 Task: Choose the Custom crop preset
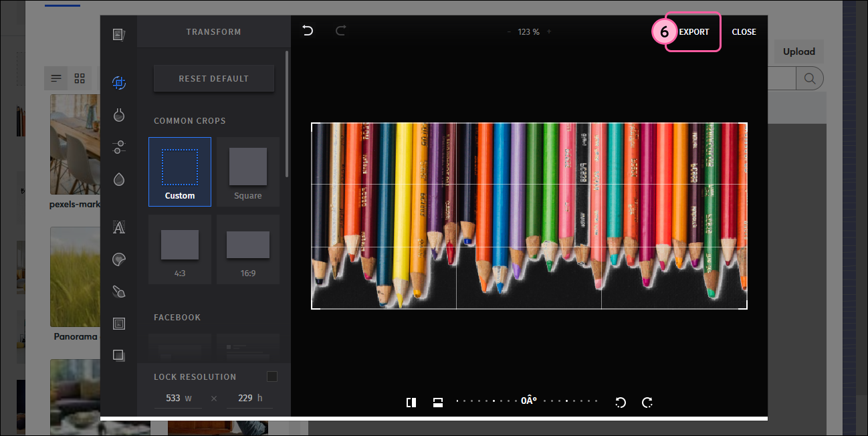(180, 172)
